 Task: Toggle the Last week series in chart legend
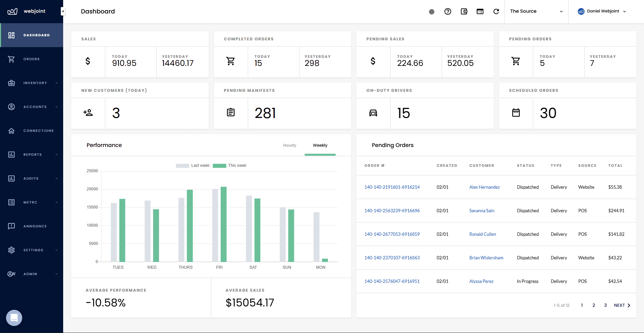pyautogui.click(x=182, y=165)
